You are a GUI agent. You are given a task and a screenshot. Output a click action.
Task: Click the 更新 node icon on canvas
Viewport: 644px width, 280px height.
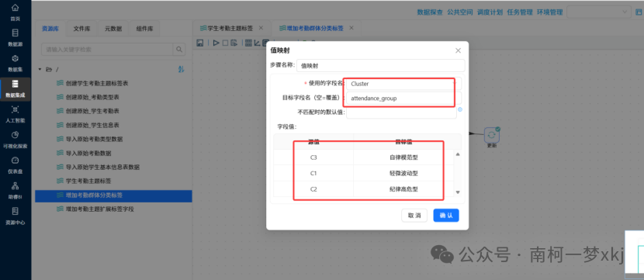coord(492,135)
